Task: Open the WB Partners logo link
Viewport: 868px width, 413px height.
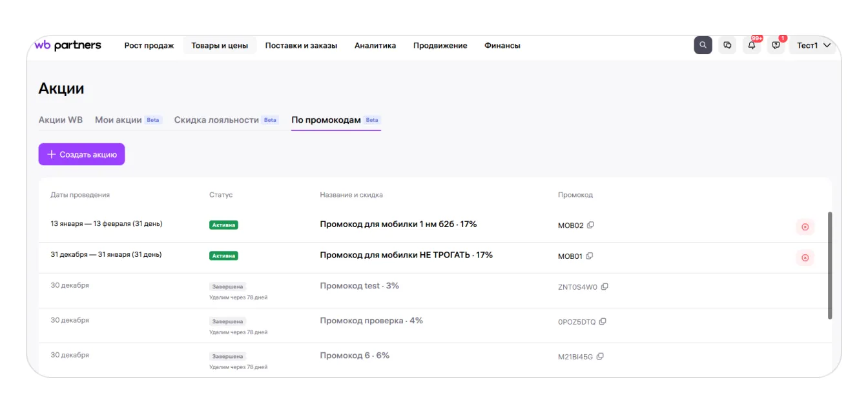Action: pos(68,45)
